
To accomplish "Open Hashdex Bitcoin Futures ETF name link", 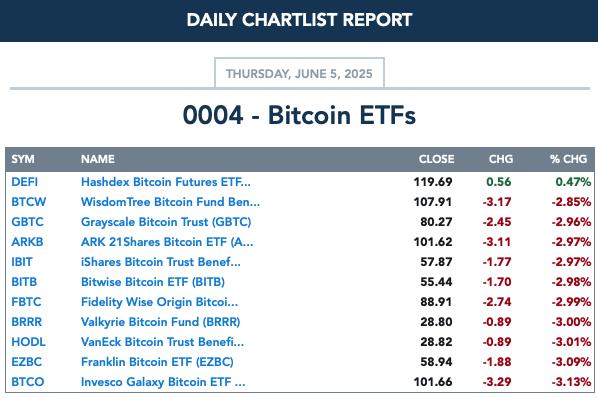I will click(166, 182).
